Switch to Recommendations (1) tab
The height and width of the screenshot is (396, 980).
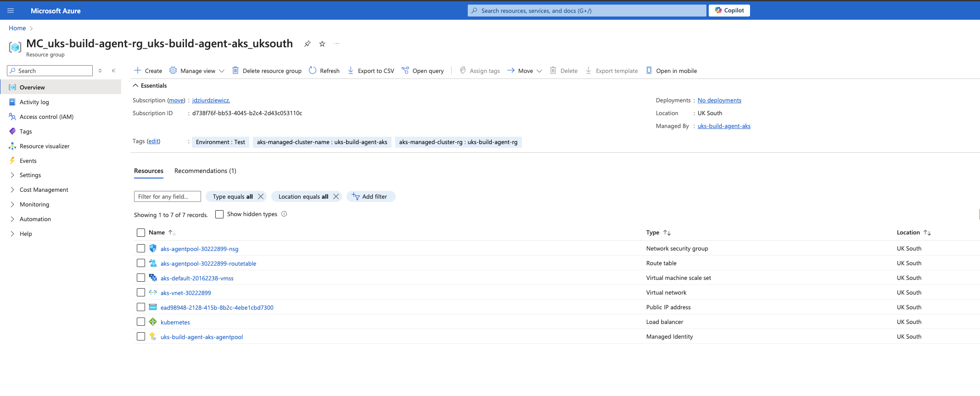tap(205, 171)
